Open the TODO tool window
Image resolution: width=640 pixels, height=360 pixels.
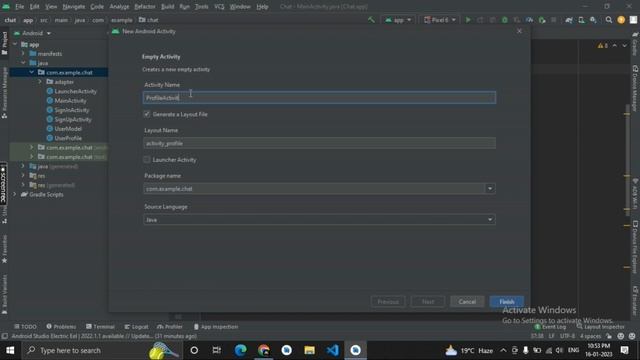pyautogui.click(x=25, y=327)
